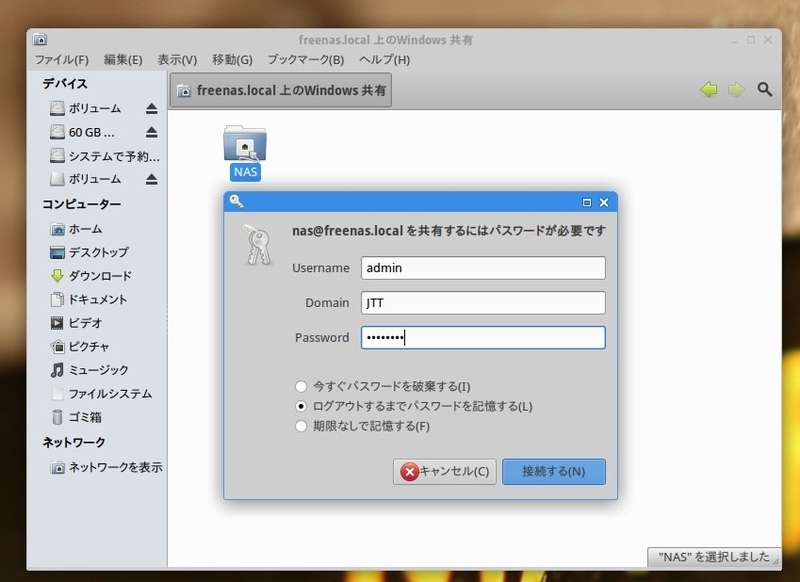This screenshot has width=800, height=582.
Task: Open 移動(G) menu
Action: point(232,60)
